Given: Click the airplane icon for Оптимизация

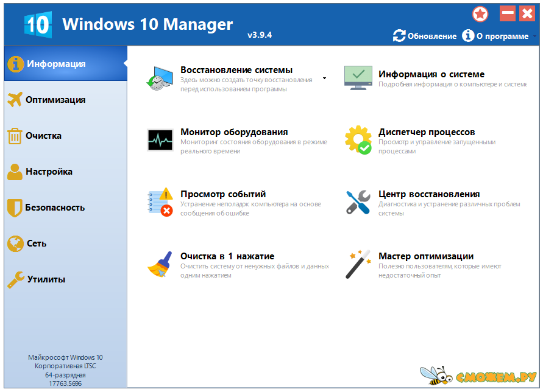Looking at the screenshot, I should click(x=15, y=100).
